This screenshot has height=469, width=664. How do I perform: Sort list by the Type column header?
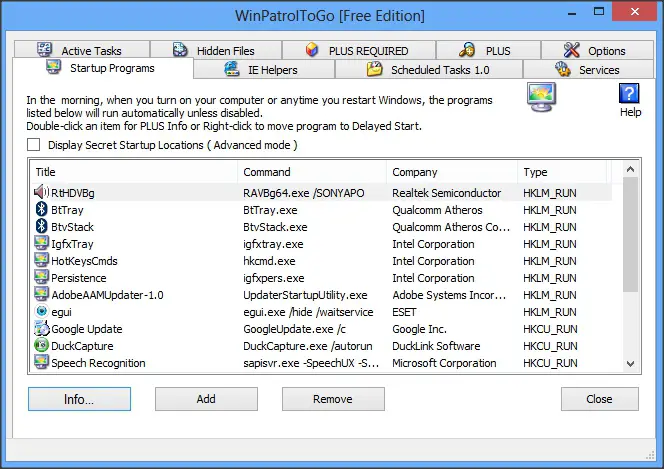pos(562,172)
